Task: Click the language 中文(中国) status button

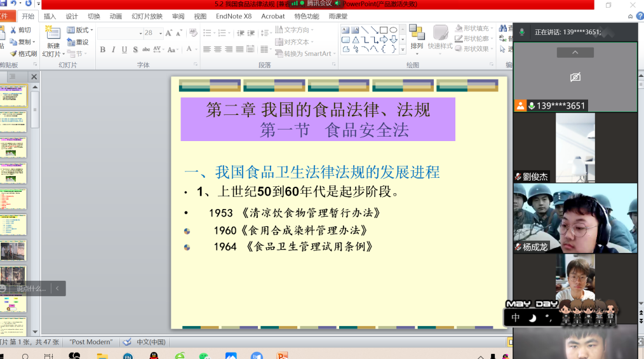Action: pos(151,342)
